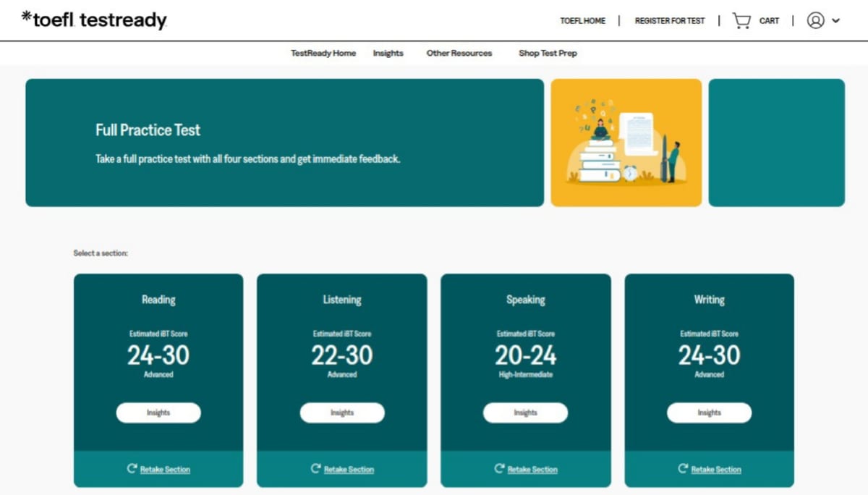The height and width of the screenshot is (495, 868).
Task: Retake Section for Writing
Action: (716, 470)
